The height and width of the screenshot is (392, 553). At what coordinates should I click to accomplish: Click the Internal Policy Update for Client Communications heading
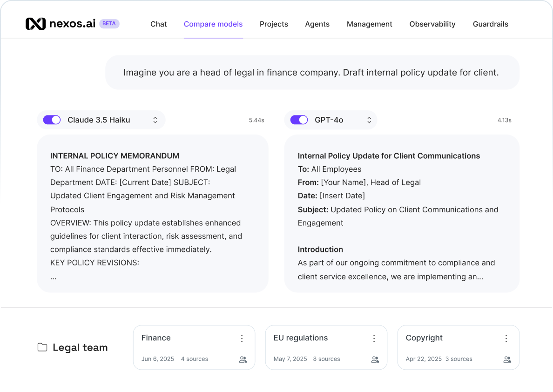pyautogui.click(x=389, y=156)
